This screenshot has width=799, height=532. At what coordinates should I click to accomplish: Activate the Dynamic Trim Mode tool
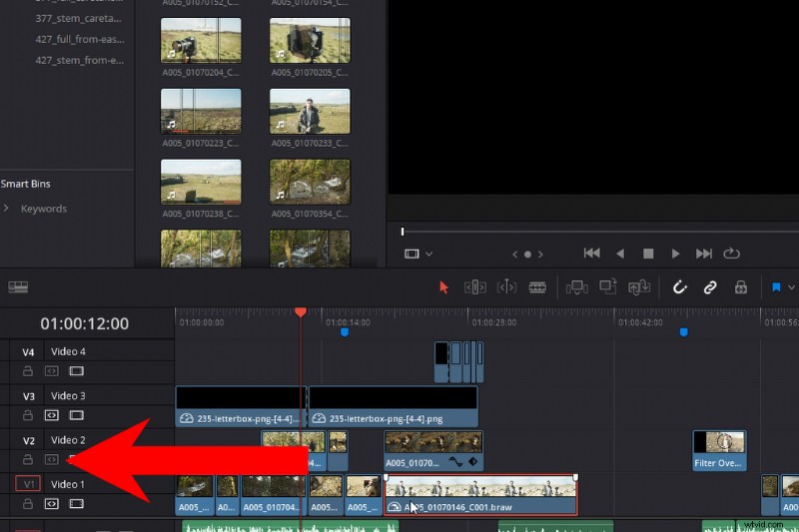pos(506,287)
